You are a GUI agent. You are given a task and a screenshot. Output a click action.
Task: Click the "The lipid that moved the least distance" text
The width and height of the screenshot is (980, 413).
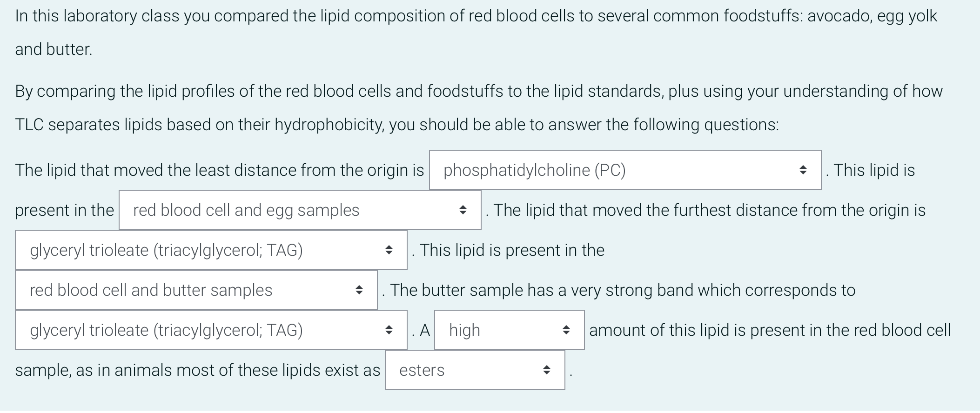[219, 170]
